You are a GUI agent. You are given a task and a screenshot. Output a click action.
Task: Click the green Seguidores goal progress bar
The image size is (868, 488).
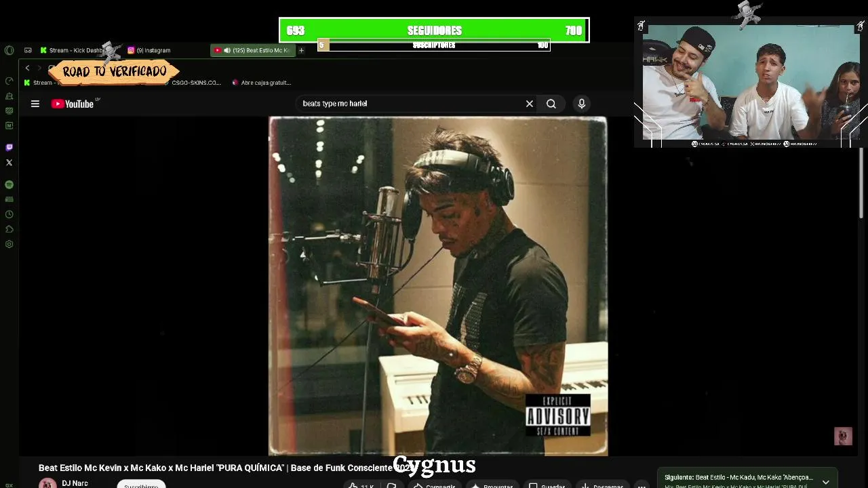(434, 30)
